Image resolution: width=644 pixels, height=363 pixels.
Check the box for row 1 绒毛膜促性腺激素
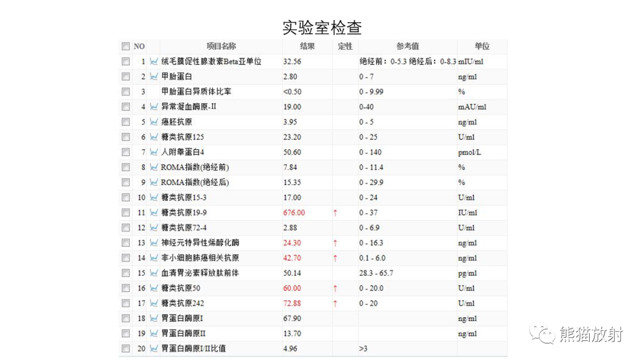(126, 61)
